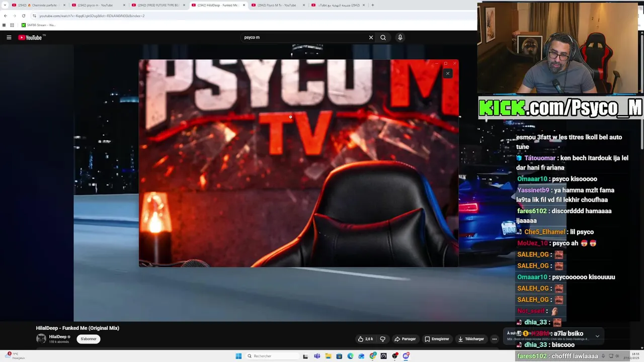Dislike the HilalDeep video

(382, 339)
